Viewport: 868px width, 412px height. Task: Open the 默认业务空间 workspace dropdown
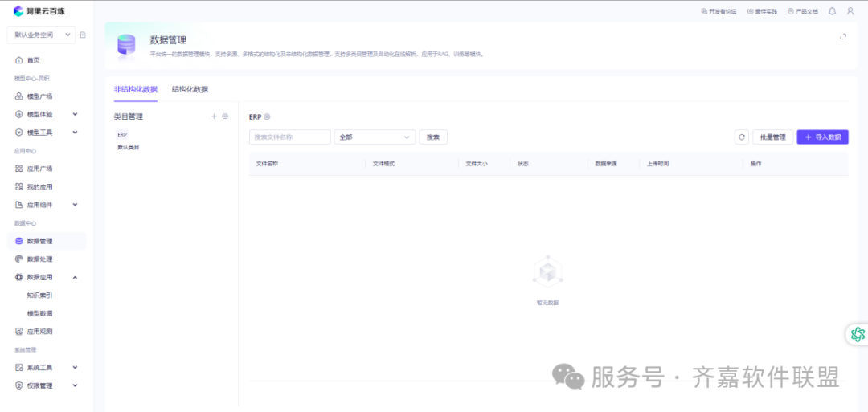click(41, 35)
